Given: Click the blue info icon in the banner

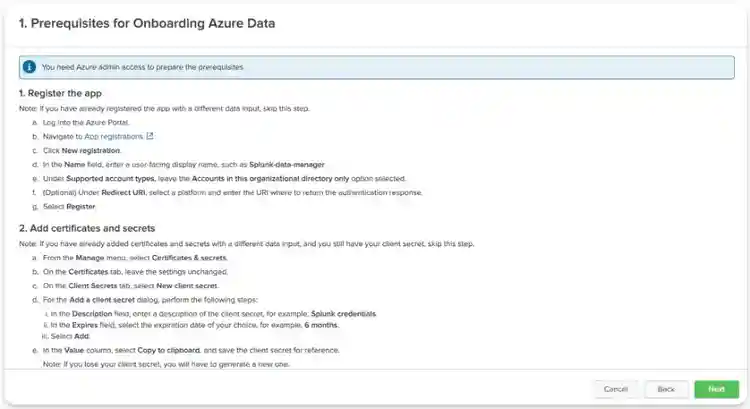Looking at the screenshot, I should (x=30, y=67).
